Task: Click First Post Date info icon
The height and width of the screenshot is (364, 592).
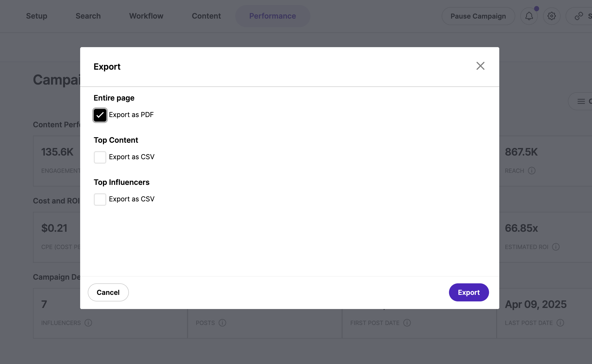Action: tap(407, 323)
